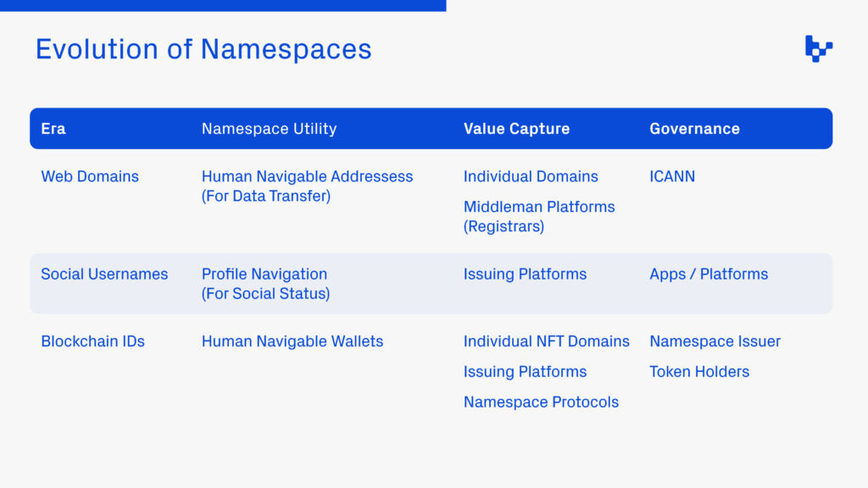Click the 'Social Usernames' cell
This screenshot has width=868, height=488.
(x=104, y=274)
